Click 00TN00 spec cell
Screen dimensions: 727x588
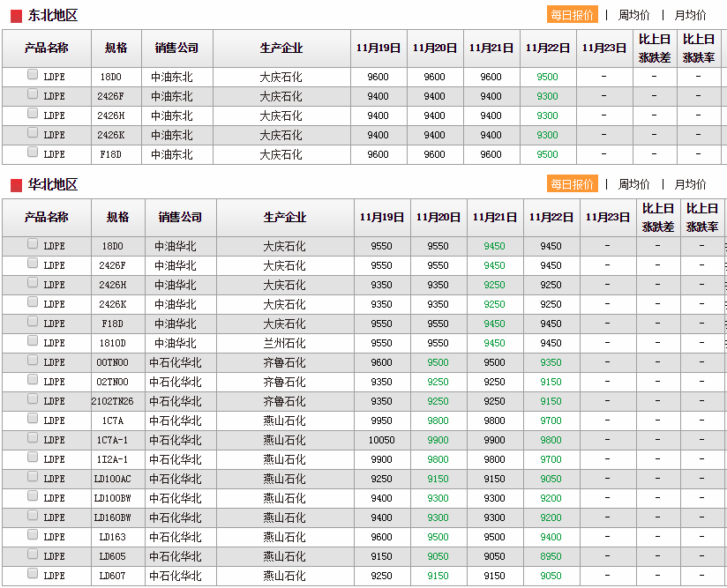[113, 363]
